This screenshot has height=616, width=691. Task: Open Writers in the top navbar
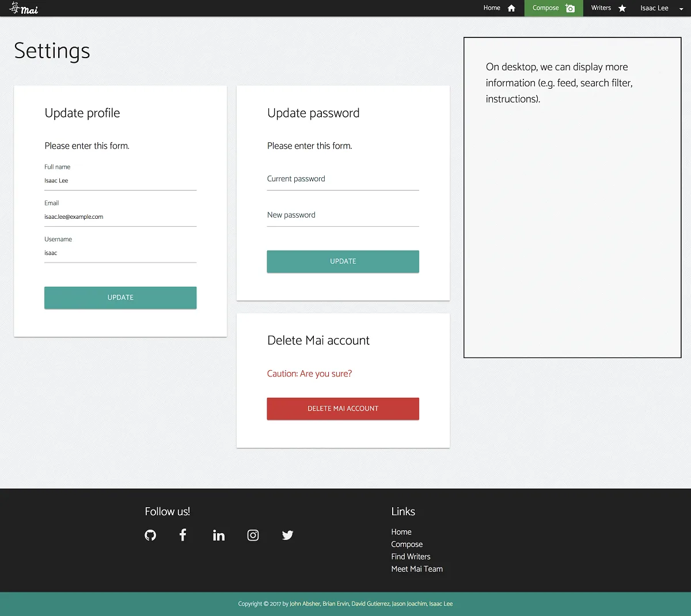[601, 8]
